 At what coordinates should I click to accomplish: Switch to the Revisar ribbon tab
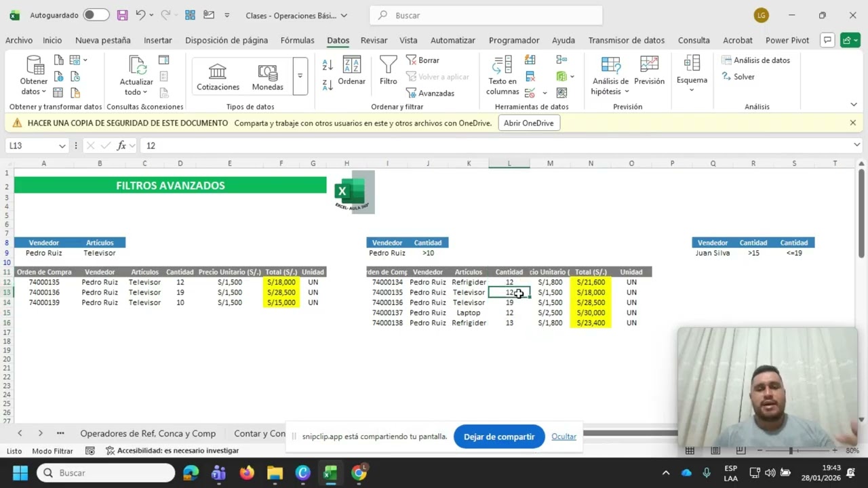point(374,40)
